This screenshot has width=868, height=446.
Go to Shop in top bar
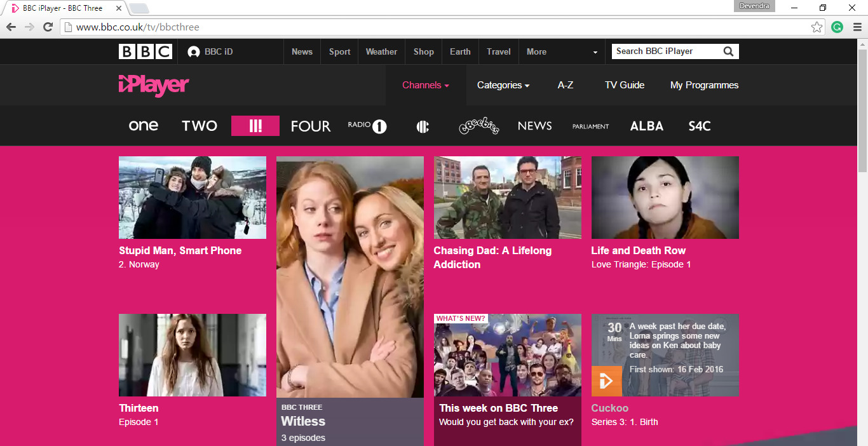coord(423,52)
